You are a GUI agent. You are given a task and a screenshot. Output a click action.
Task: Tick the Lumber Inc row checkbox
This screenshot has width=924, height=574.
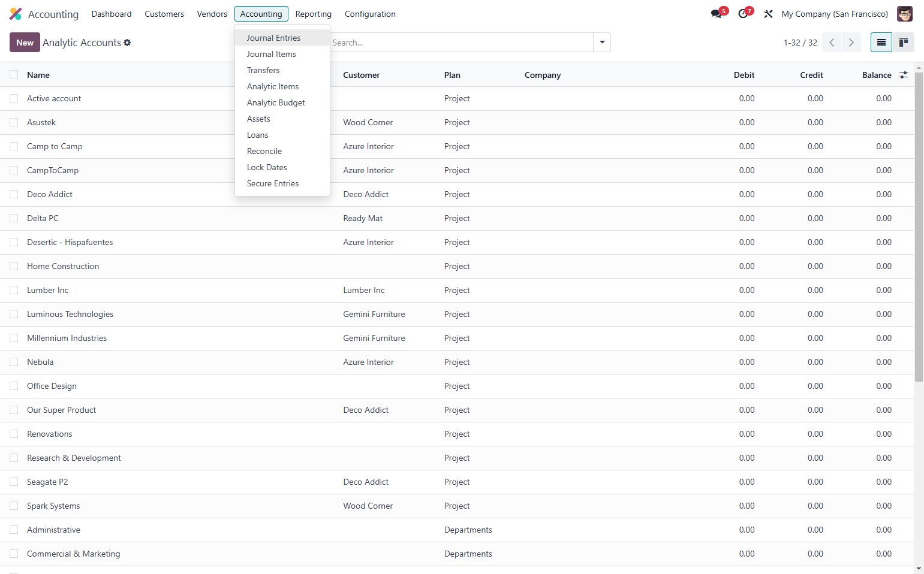[14, 290]
